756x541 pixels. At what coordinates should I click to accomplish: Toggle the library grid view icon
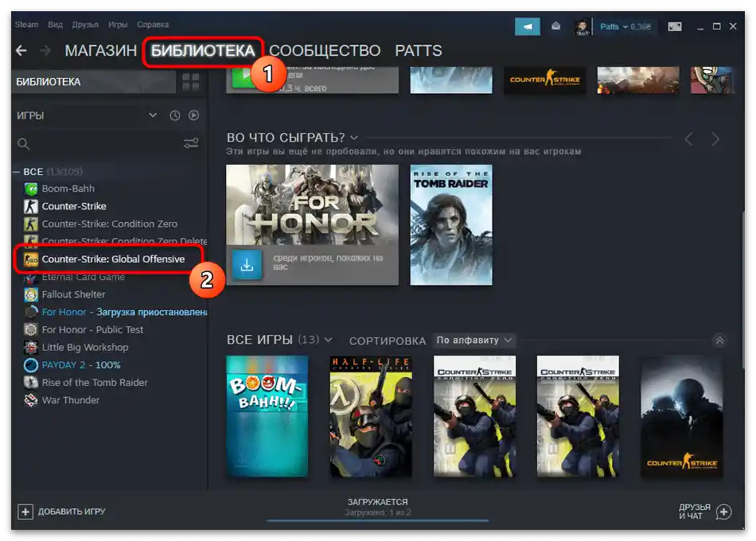(x=191, y=82)
